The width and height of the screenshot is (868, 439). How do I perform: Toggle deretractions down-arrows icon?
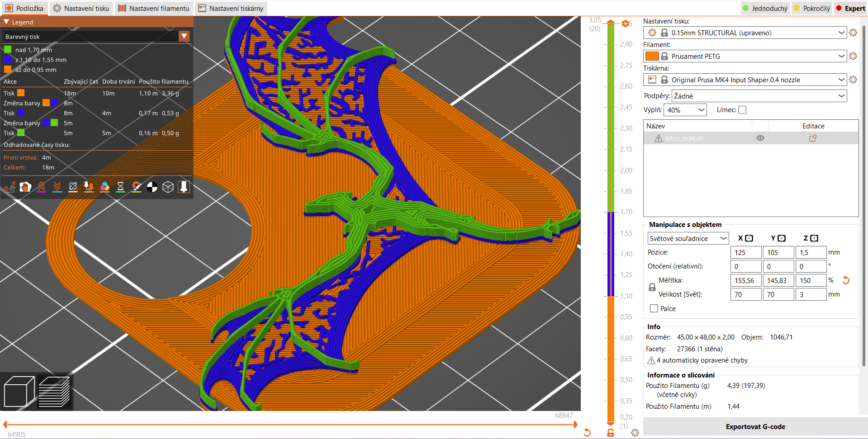[x=57, y=187]
